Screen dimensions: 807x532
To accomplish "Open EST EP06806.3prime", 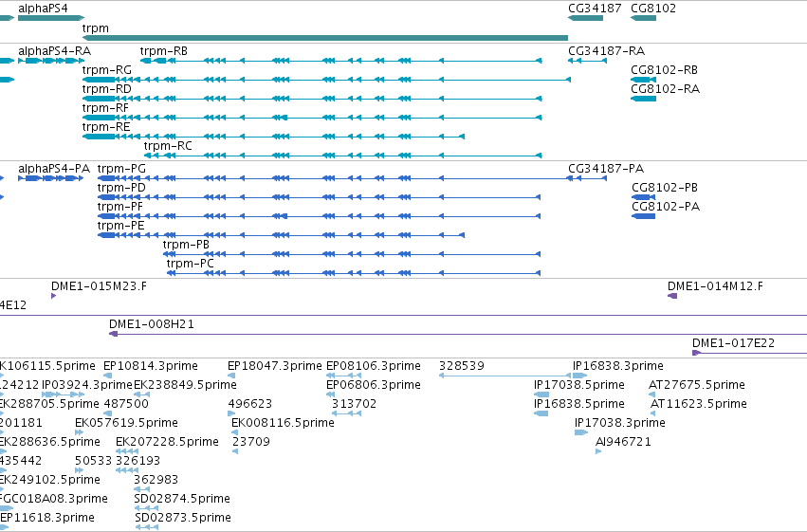I will tap(374, 385).
